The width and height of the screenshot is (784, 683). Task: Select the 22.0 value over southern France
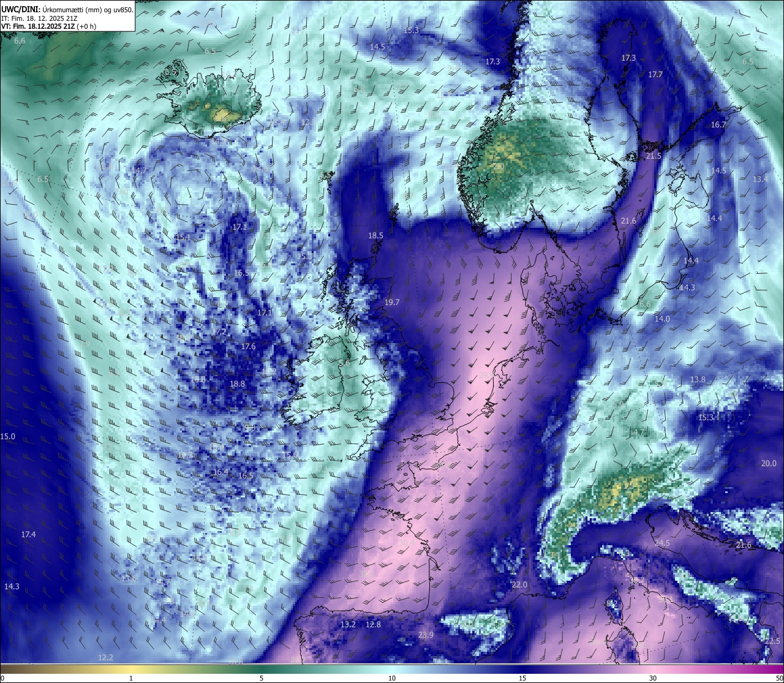[x=519, y=585]
